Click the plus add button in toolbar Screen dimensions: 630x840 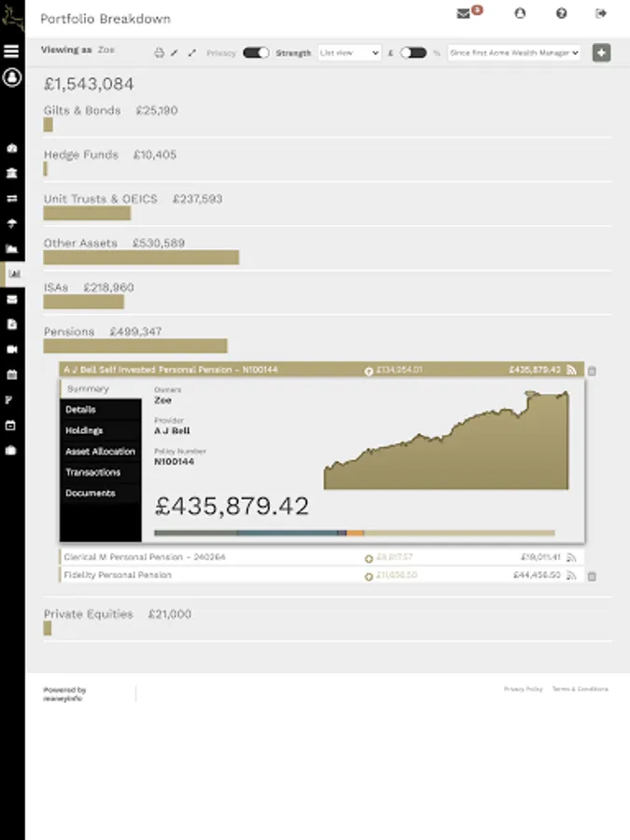point(602,52)
